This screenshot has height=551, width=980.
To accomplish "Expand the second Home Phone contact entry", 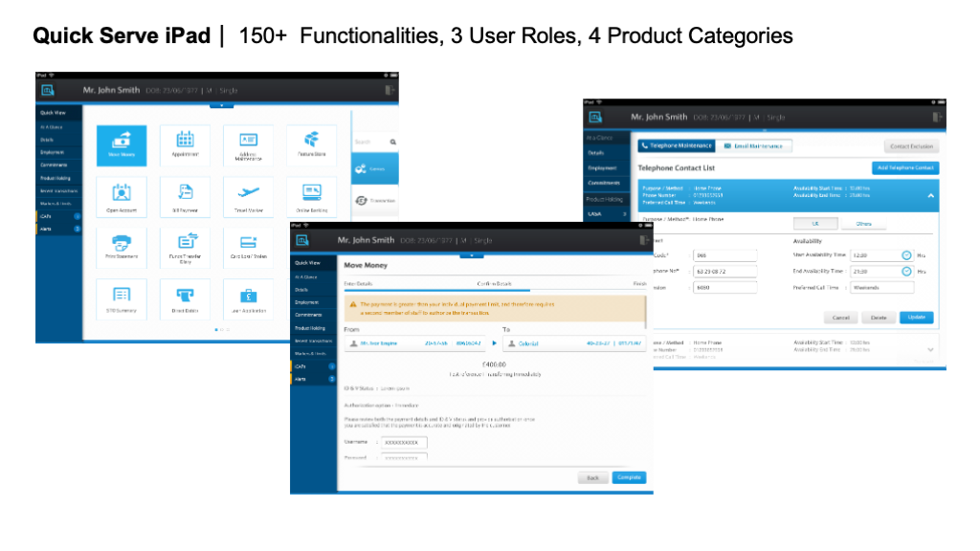I will tap(931, 349).
